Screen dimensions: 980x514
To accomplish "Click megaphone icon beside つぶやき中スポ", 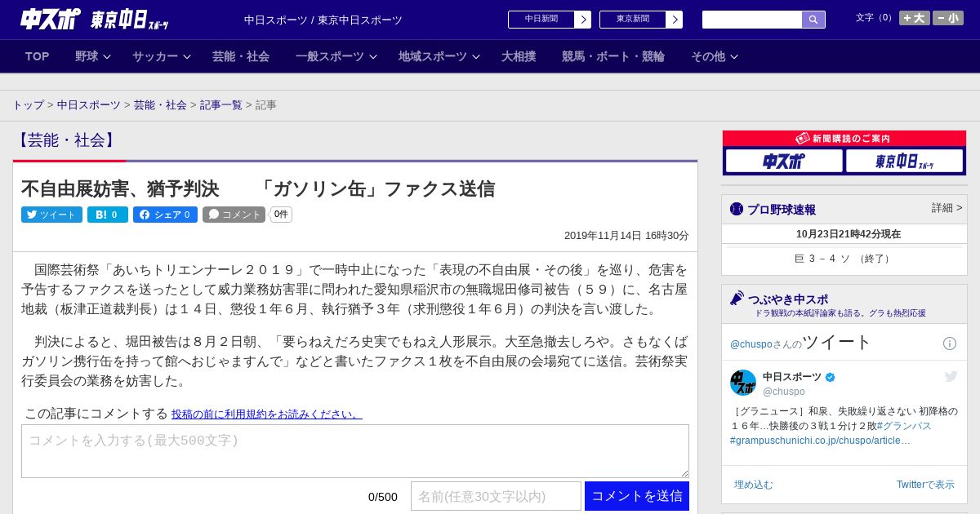I will (737, 298).
